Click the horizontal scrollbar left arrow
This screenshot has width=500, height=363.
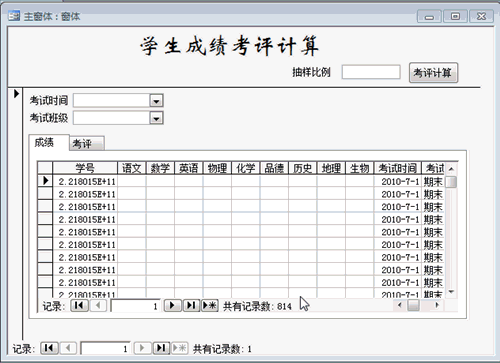(x=400, y=305)
